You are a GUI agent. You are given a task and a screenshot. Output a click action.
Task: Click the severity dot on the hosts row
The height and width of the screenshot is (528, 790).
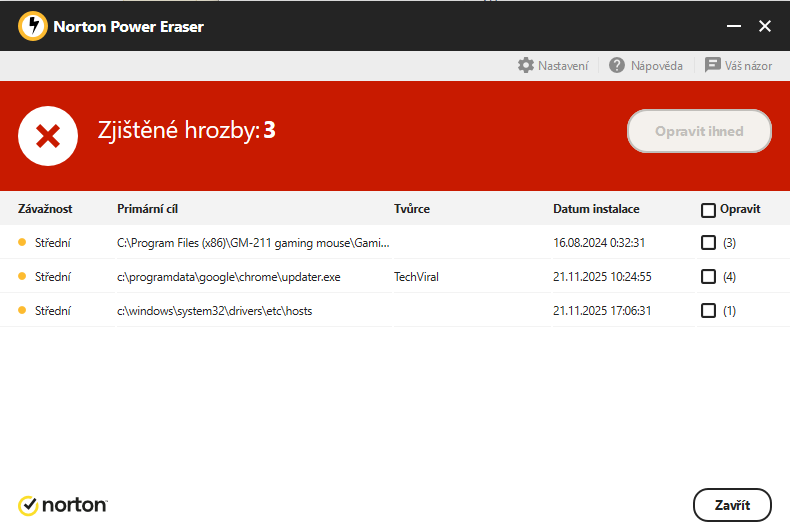coord(22,311)
